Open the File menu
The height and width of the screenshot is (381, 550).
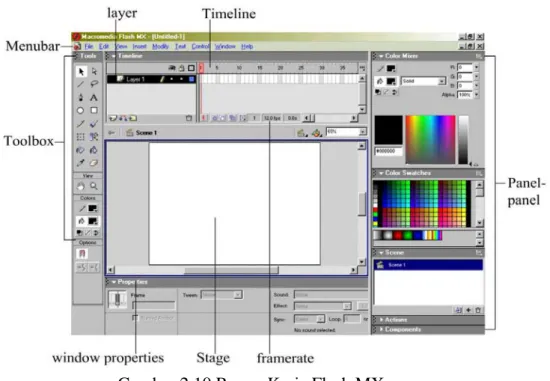coord(89,46)
